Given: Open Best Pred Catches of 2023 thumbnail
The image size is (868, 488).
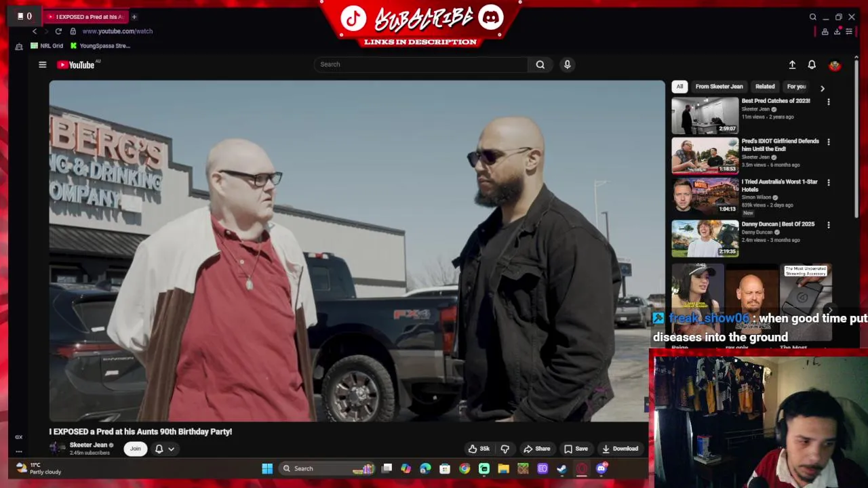Looking at the screenshot, I should [x=705, y=115].
